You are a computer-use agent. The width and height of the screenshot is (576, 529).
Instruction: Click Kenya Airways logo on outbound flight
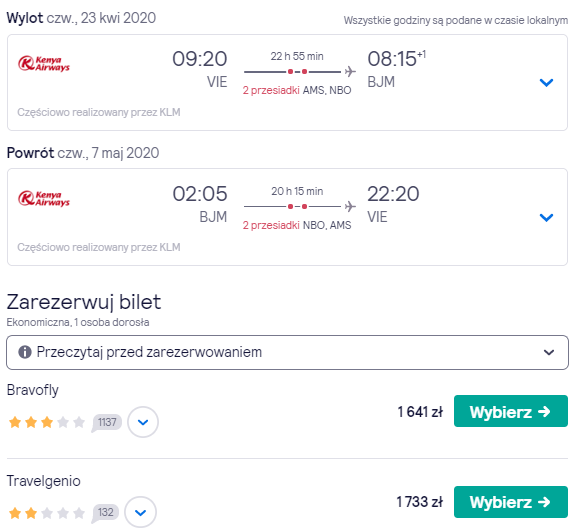(44, 63)
